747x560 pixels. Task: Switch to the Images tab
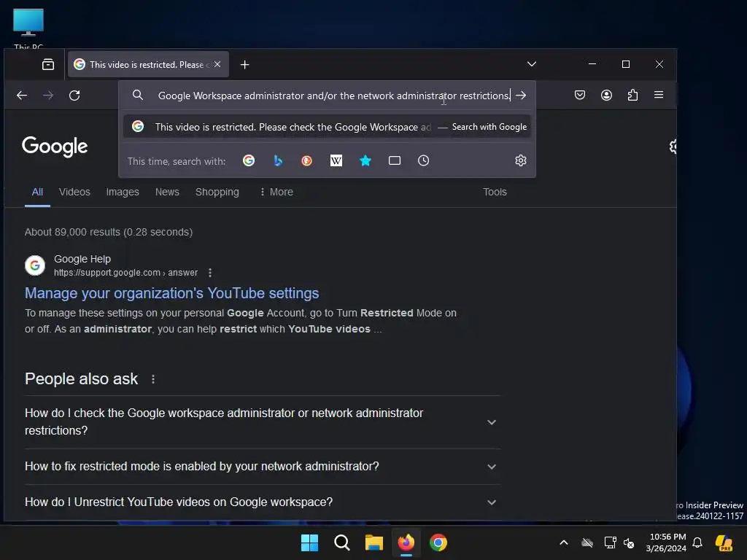pyautogui.click(x=123, y=192)
